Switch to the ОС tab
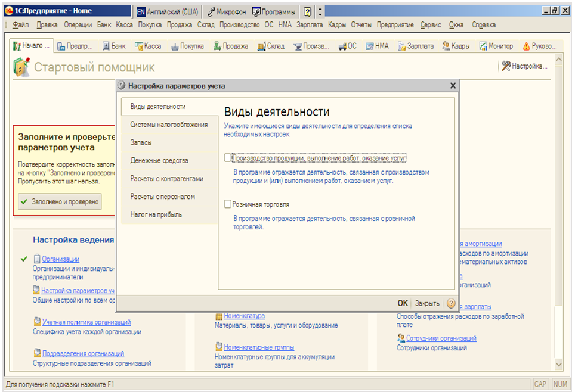572x392 pixels. point(347,46)
